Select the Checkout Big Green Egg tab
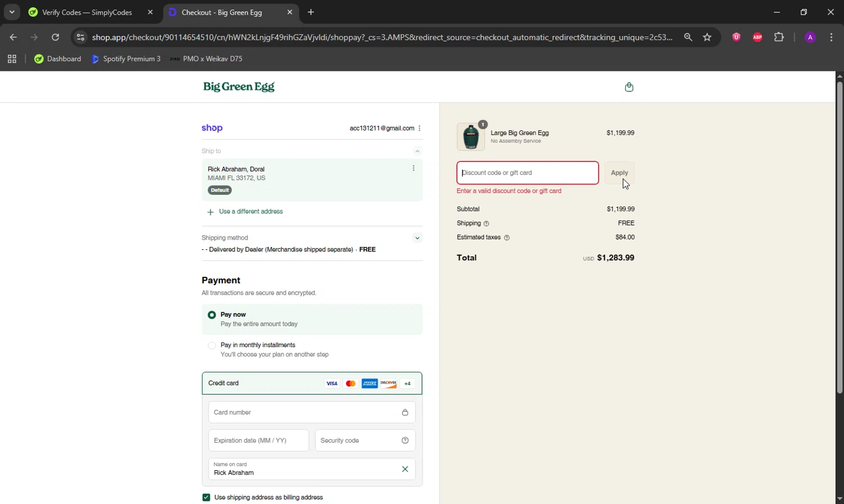 (x=222, y=12)
